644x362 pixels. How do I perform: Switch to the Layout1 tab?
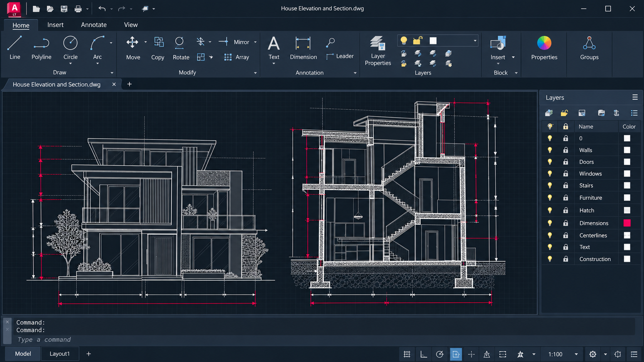click(x=60, y=354)
